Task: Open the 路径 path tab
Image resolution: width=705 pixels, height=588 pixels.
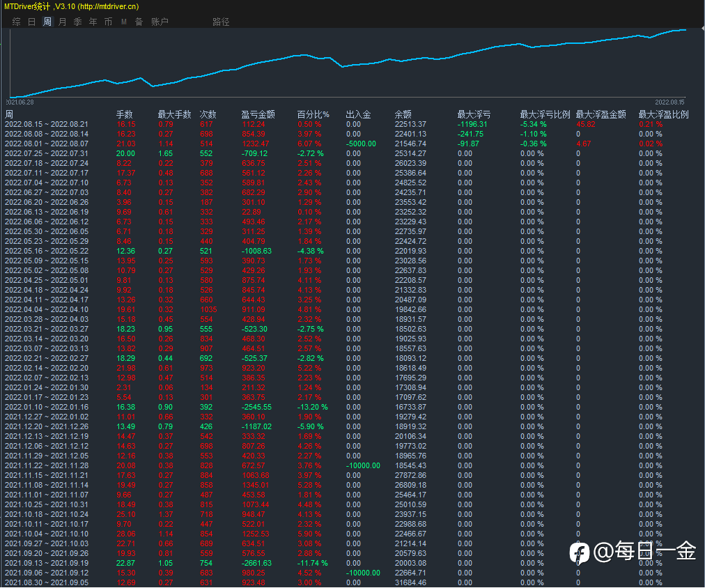Action: [x=221, y=22]
